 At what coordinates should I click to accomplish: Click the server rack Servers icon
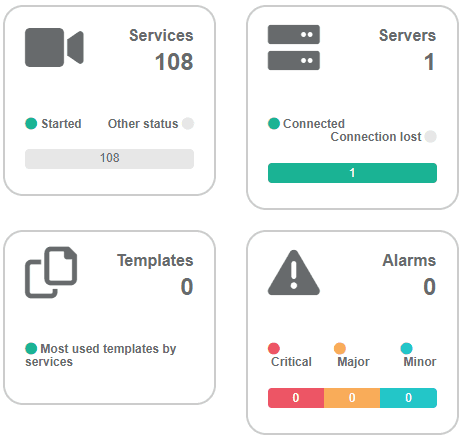294,47
